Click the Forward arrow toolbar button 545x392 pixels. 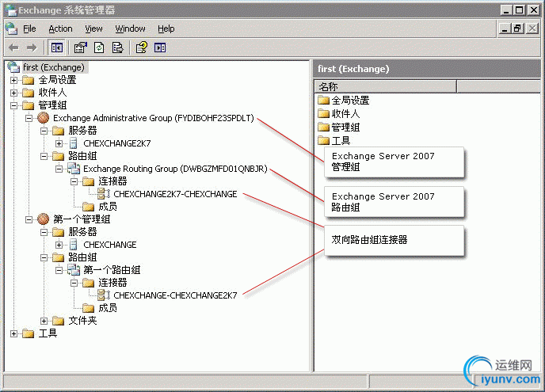coord(32,48)
